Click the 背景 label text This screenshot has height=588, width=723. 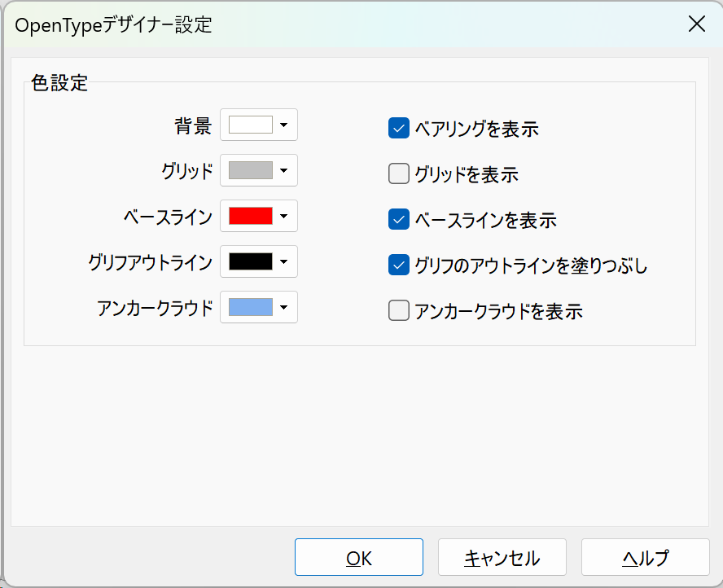pyautogui.click(x=193, y=126)
